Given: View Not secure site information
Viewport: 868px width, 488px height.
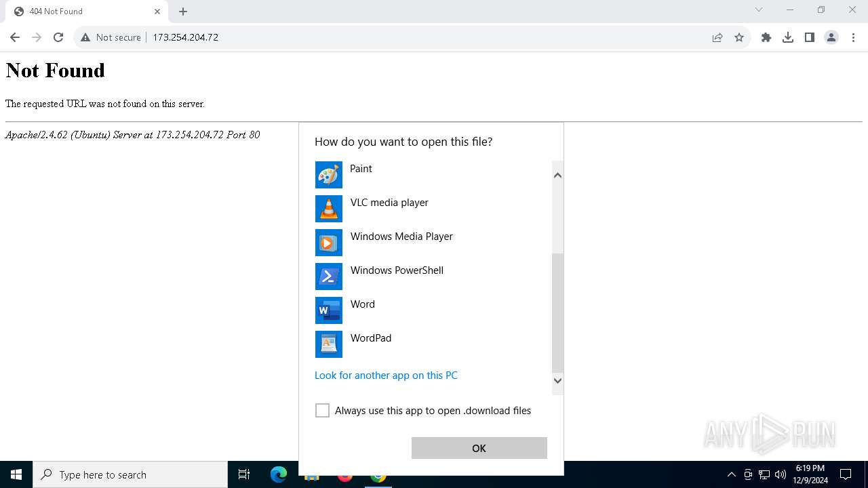Looking at the screenshot, I should [111, 37].
